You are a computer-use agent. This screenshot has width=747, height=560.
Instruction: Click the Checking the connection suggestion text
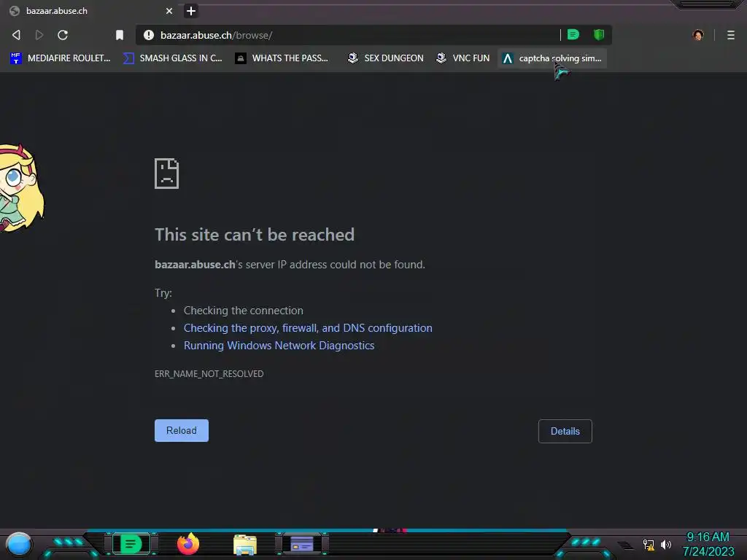point(244,311)
